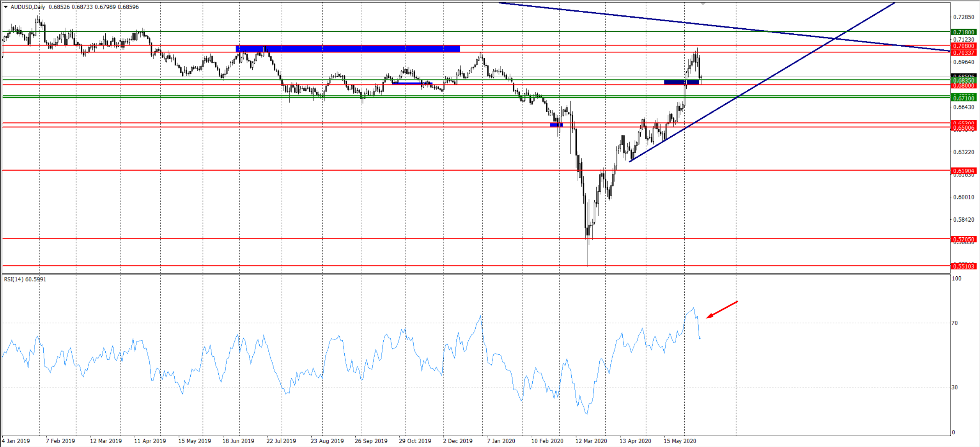Click the thin blue bar near October 2019

[412, 83]
